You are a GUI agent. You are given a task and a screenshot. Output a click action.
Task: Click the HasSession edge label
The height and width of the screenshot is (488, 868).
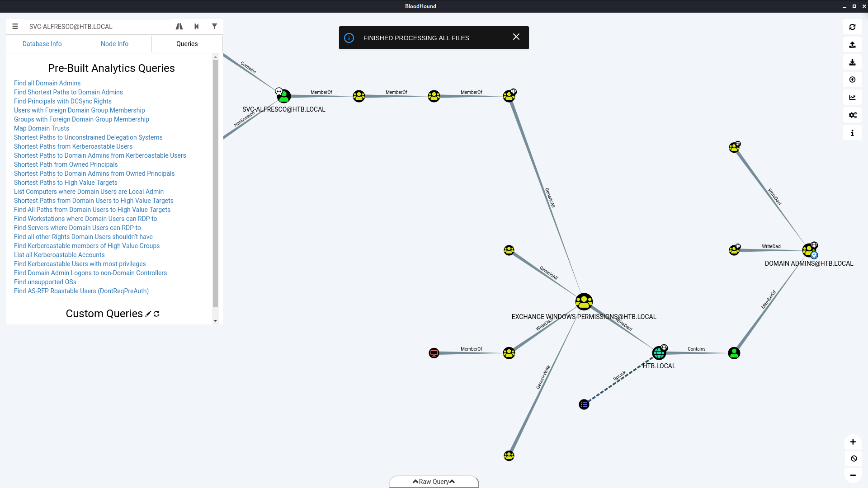(244, 119)
